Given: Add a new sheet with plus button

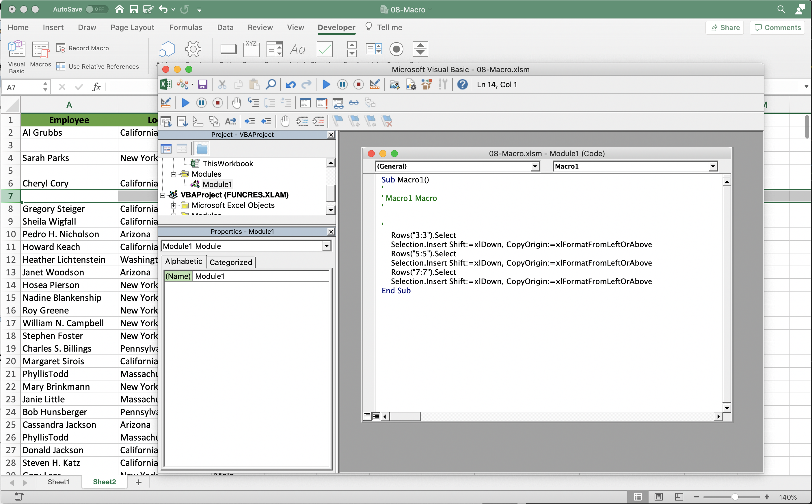Looking at the screenshot, I should (138, 482).
